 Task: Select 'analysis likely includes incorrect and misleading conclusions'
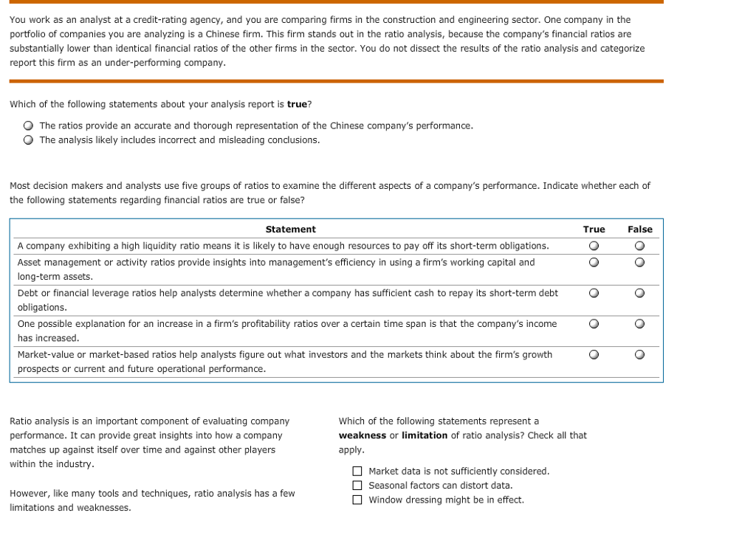pyautogui.click(x=29, y=140)
